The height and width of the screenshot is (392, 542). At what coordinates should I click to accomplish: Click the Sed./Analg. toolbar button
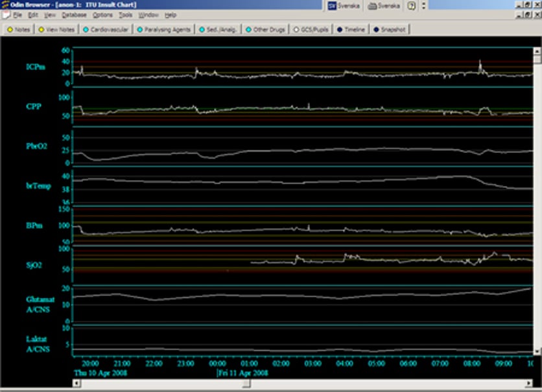coord(220,30)
